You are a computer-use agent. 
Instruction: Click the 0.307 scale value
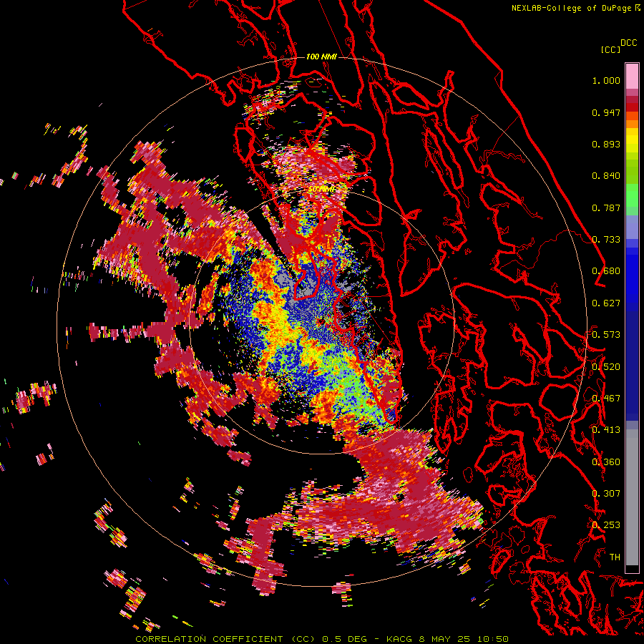606,494
